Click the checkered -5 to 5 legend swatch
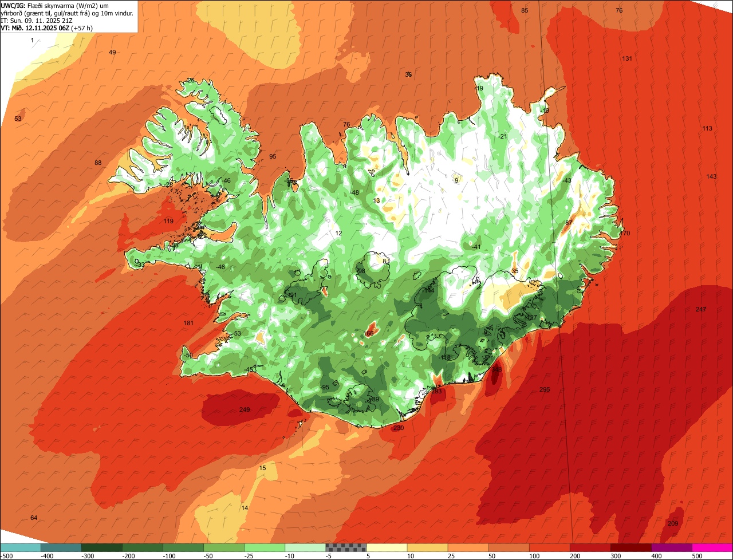 (x=346, y=547)
